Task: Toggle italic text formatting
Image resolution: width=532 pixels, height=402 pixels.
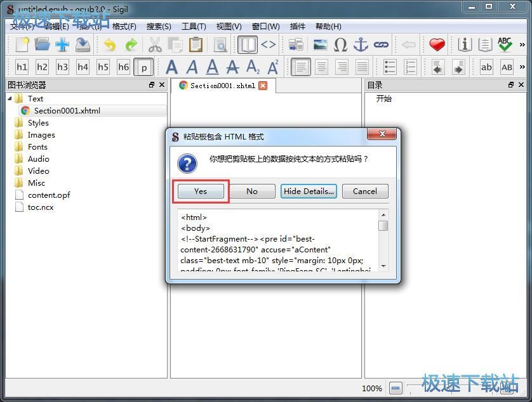Action: click(x=192, y=67)
